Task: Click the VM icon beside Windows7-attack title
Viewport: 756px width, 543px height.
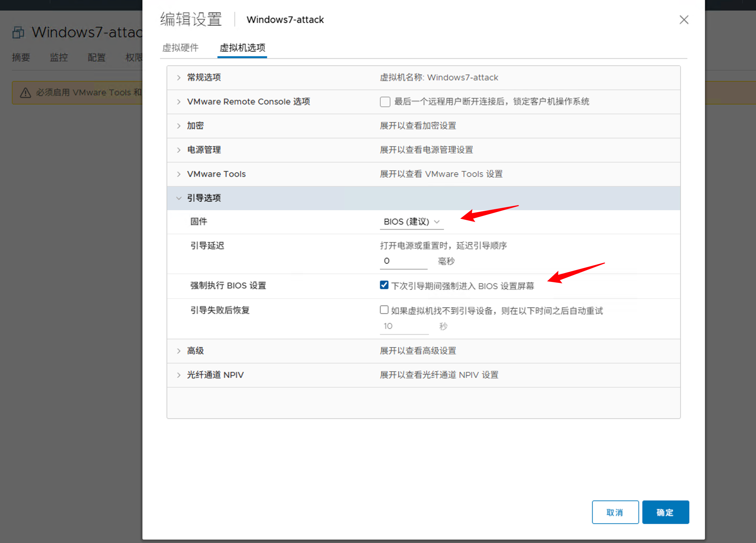Action: point(18,33)
